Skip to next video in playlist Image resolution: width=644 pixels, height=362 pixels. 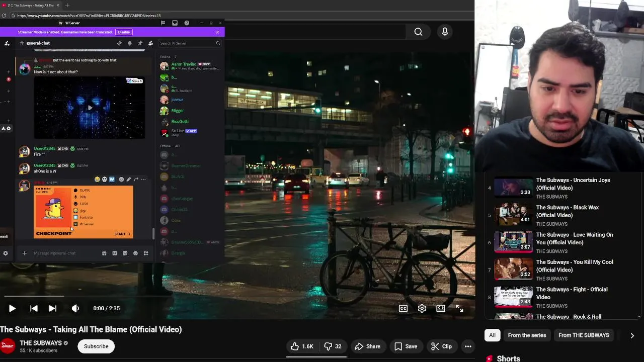point(52,308)
